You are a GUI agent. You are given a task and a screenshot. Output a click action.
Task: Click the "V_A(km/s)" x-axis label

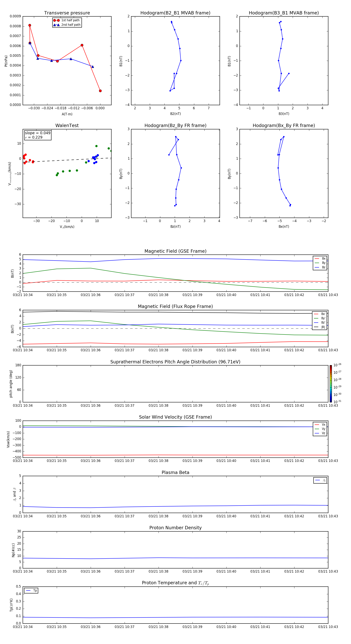click(x=67, y=227)
